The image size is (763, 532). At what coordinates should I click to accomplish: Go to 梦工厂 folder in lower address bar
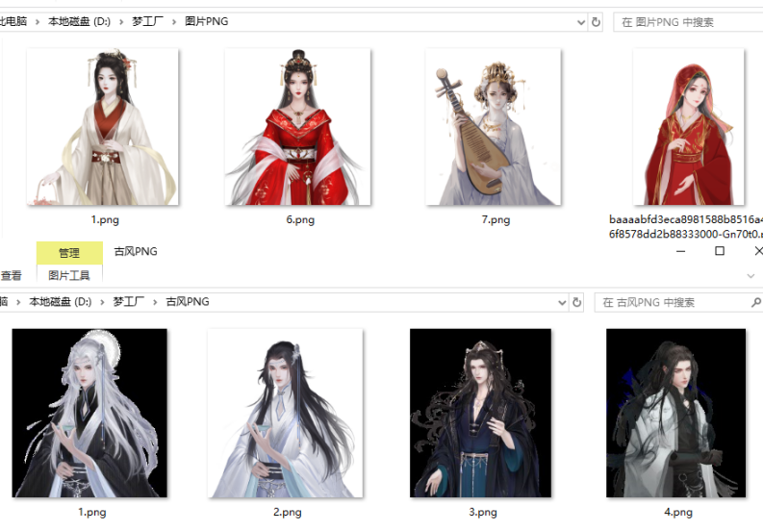128,302
